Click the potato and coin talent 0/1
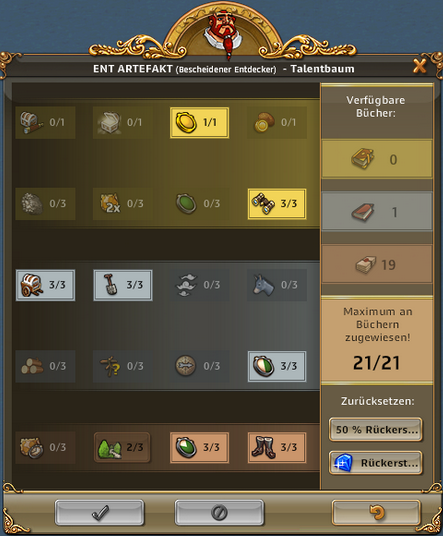Image resolution: width=443 pixels, height=536 pixels. point(277,122)
